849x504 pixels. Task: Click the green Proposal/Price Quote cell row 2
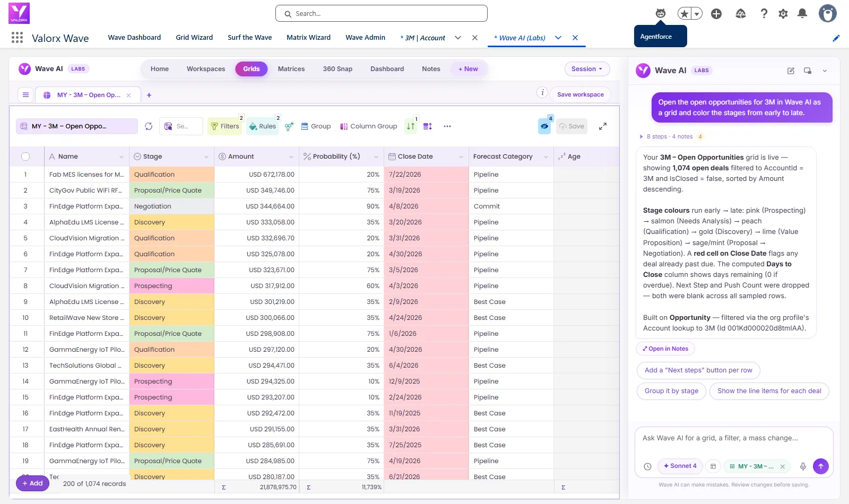point(171,190)
